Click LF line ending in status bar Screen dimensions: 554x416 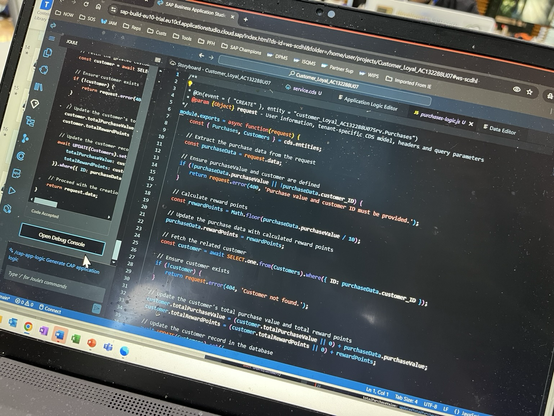446,409
